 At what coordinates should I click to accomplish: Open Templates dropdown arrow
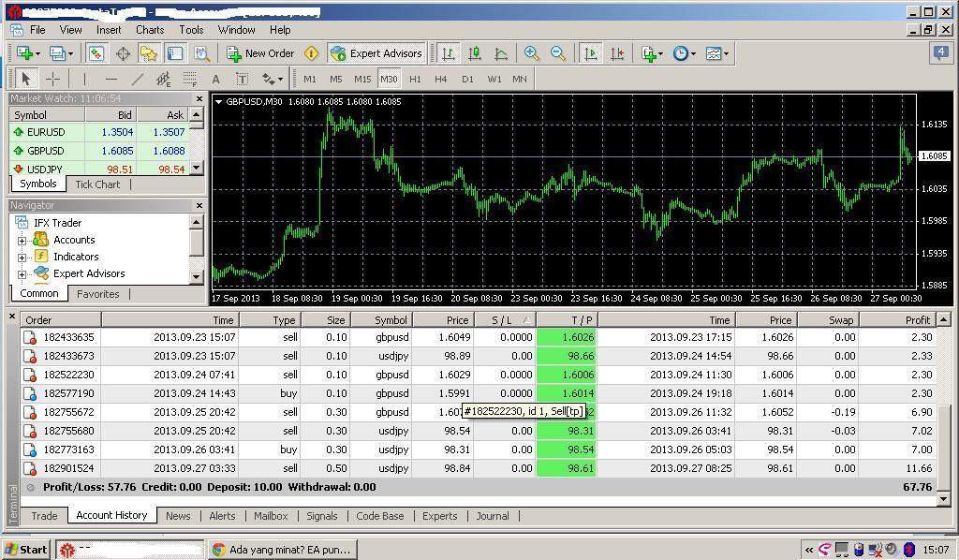(726, 53)
